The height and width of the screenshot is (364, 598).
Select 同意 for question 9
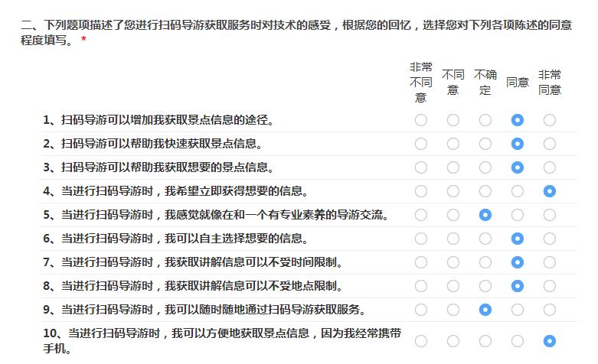[517, 310]
